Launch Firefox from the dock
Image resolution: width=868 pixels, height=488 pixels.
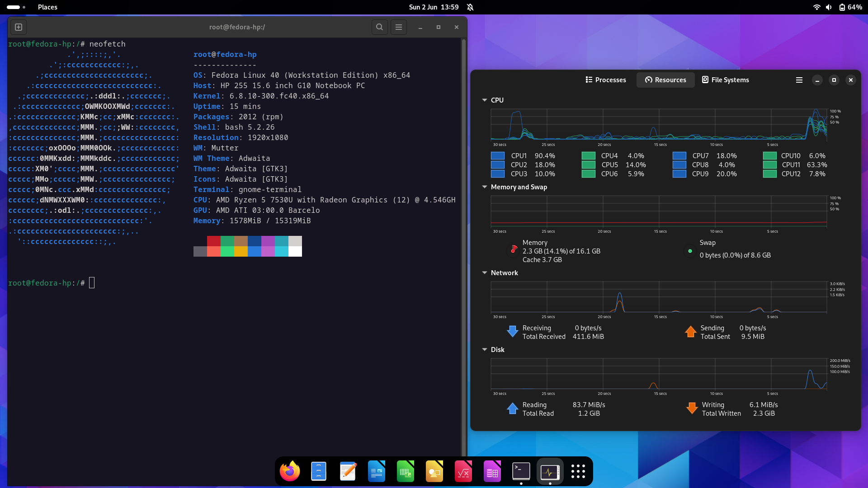click(290, 472)
